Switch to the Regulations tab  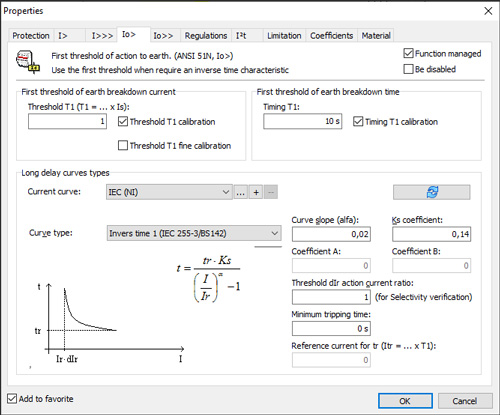(x=206, y=36)
